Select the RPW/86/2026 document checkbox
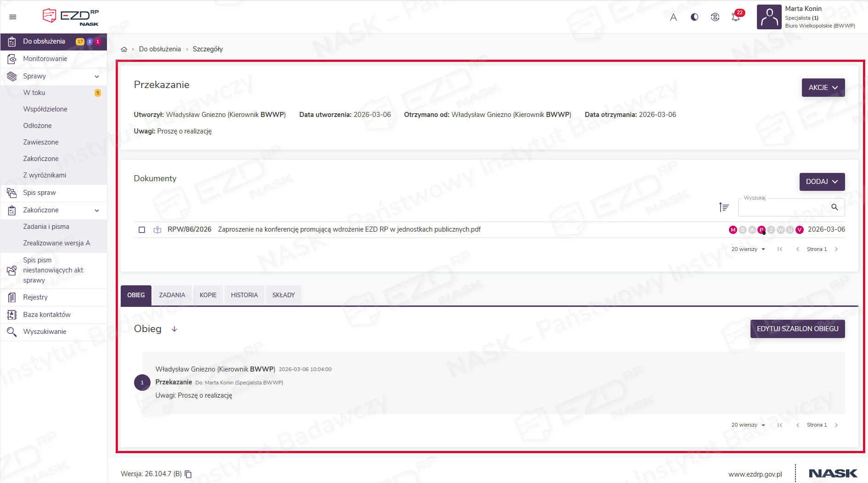The image size is (868, 483). (142, 230)
